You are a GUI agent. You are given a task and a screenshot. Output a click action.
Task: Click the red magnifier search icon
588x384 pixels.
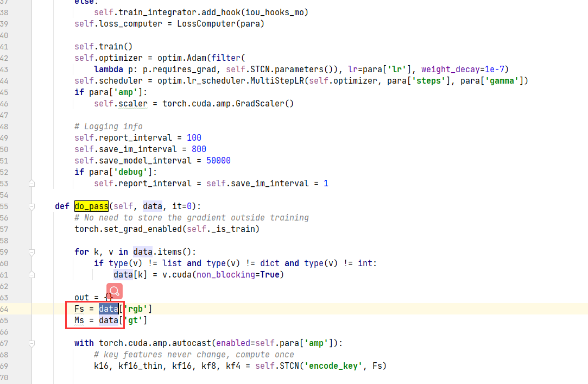pos(114,292)
